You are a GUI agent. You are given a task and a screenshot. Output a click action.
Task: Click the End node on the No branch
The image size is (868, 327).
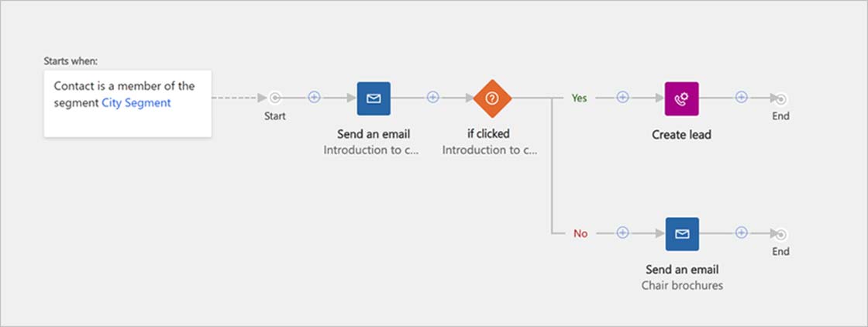point(780,235)
